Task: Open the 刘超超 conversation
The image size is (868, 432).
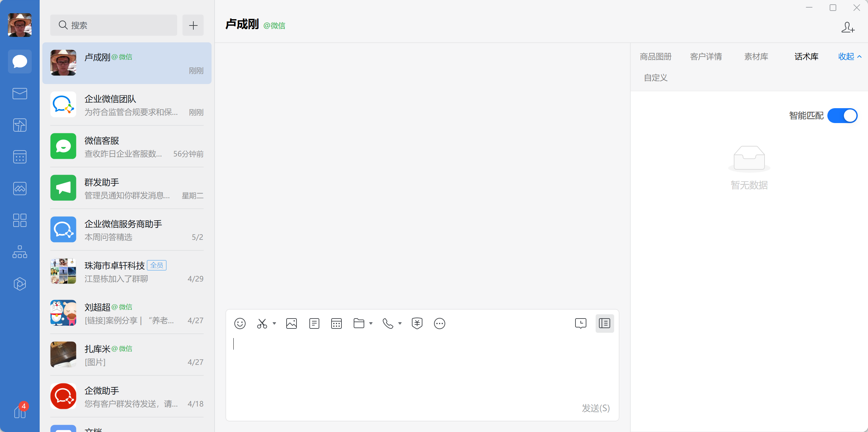Action: click(127, 313)
